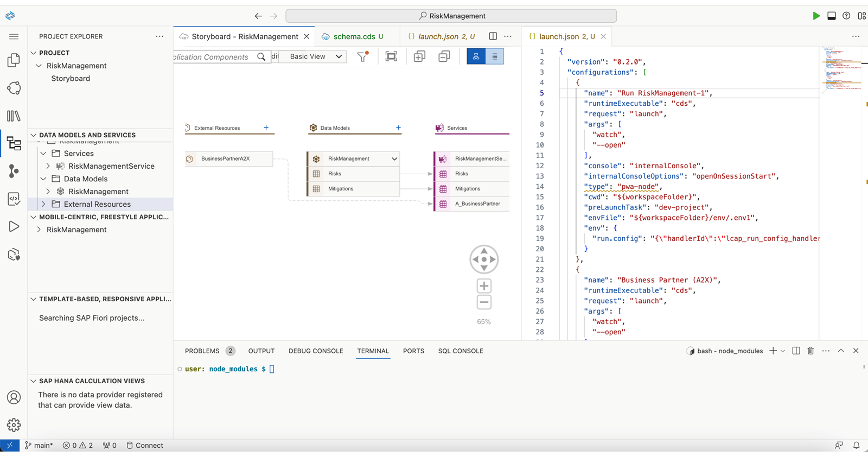Open the library books icon in activity bar
868x457 pixels.
coord(14,116)
